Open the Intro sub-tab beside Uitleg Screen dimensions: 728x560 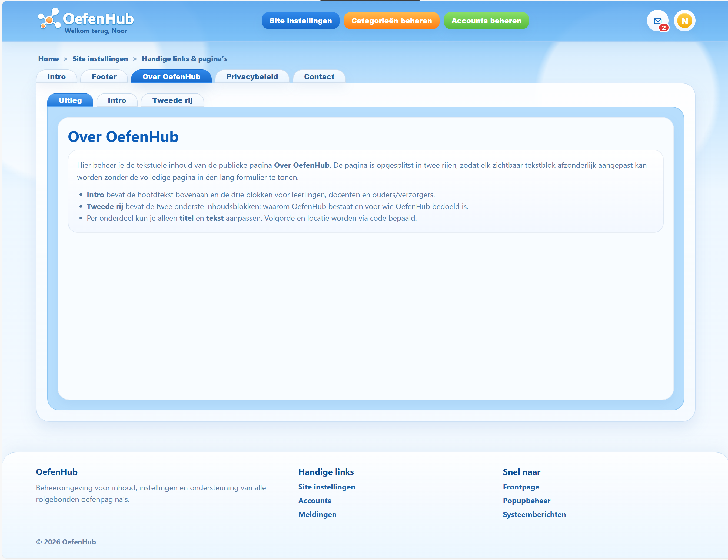(x=117, y=100)
